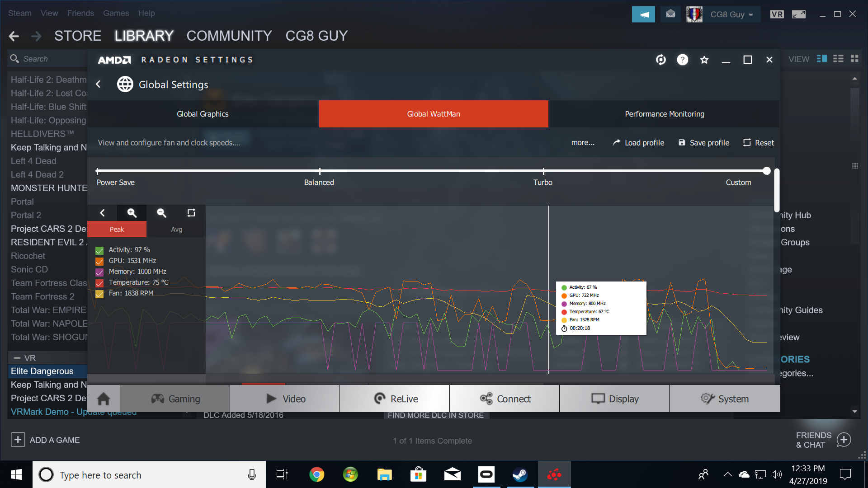Switch Steam library to detail view
This screenshot has height=488, width=868.
[822, 59]
